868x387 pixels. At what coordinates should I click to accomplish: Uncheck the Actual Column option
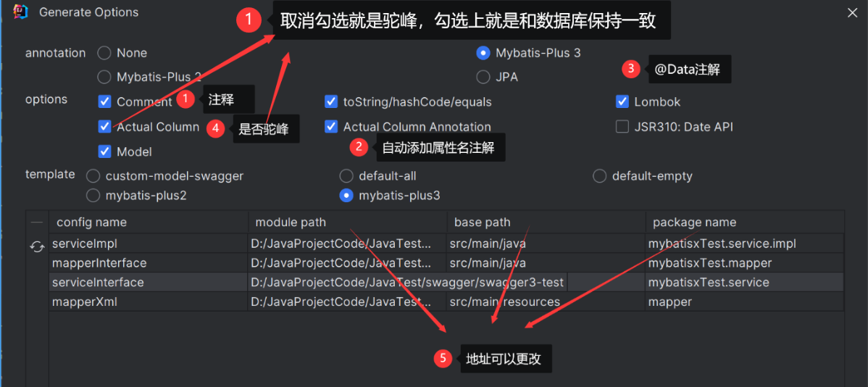point(104,127)
